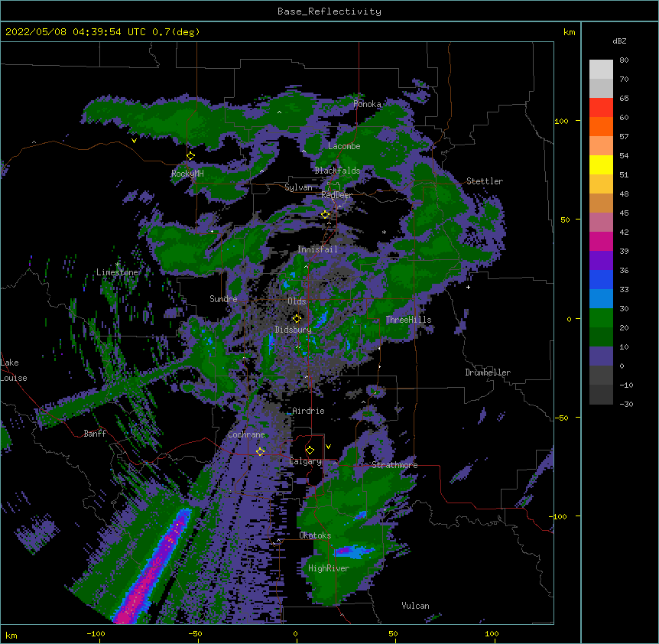Viewport: 659px width, 644px height.
Task: Click the Drumheller city label
Action: [488, 372]
